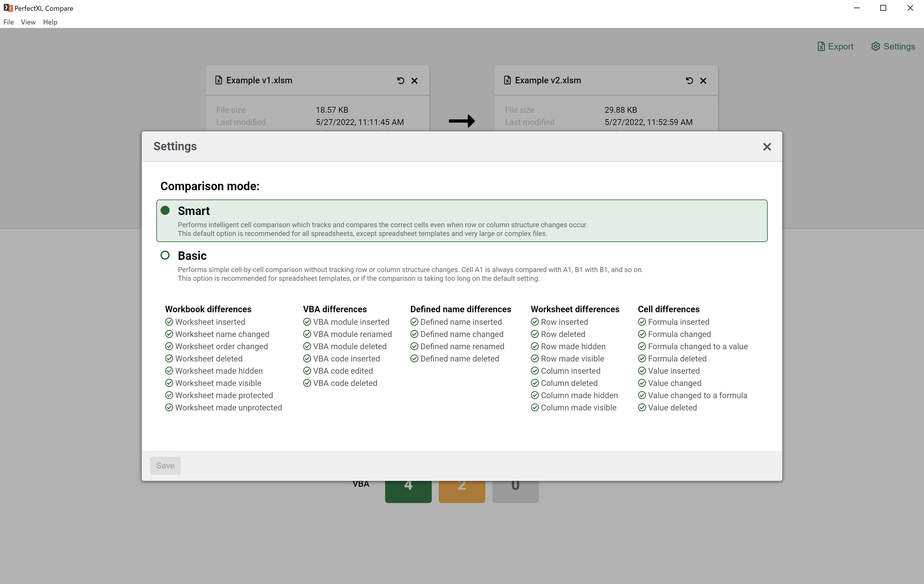Select the Smart comparison mode
The image size is (924, 584).
(x=165, y=210)
